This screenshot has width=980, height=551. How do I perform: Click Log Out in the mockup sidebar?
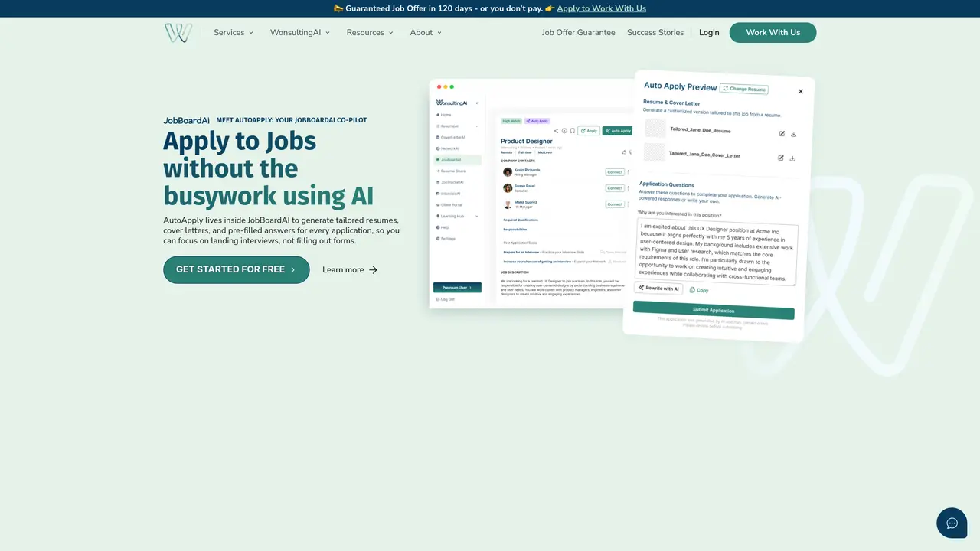(x=446, y=299)
